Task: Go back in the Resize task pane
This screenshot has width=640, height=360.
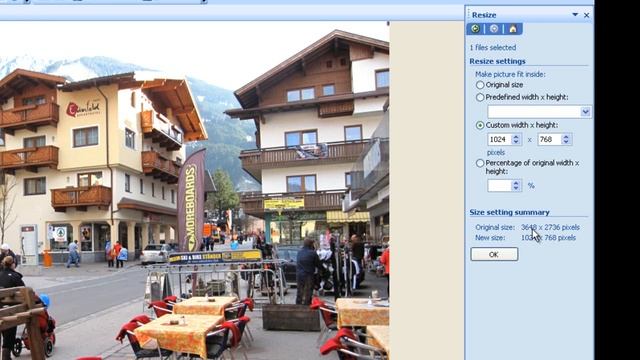Action: pos(475,29)
